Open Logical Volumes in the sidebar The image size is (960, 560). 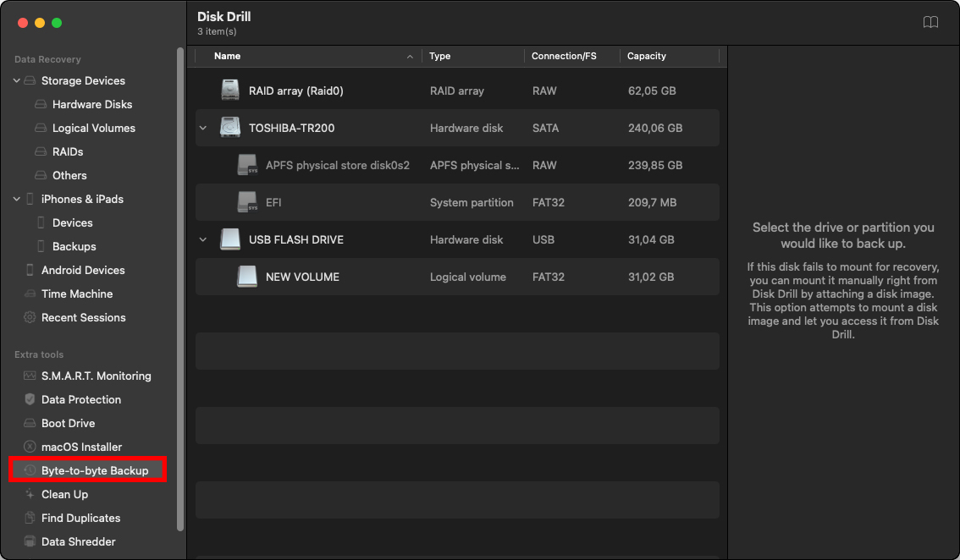[x=94, y=128]
